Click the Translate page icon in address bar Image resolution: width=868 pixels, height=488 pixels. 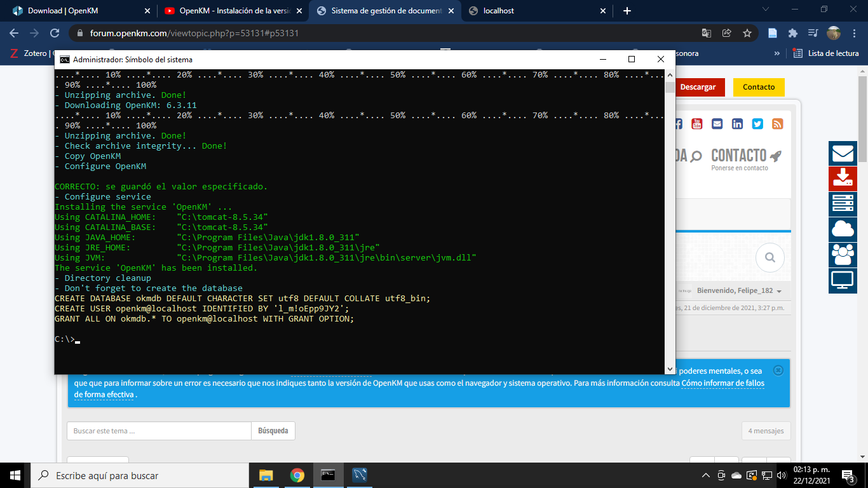pos(707,33)
